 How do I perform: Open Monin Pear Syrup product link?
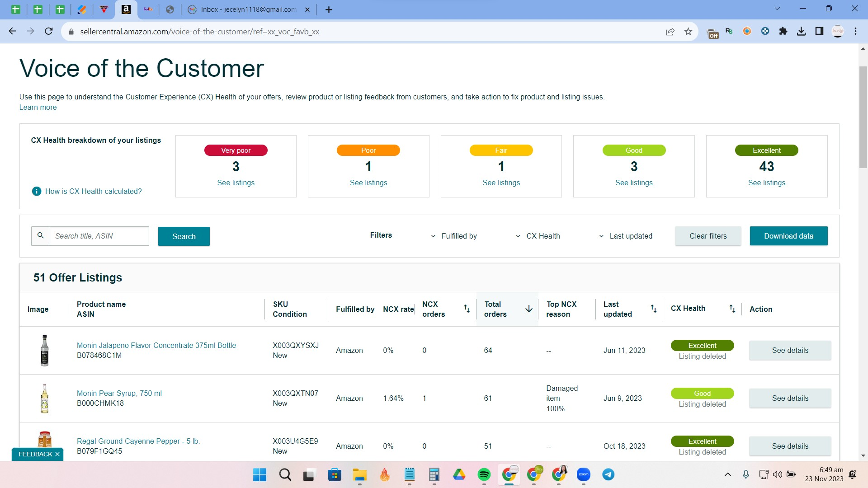pyautogui.click(x=119, y=393)
